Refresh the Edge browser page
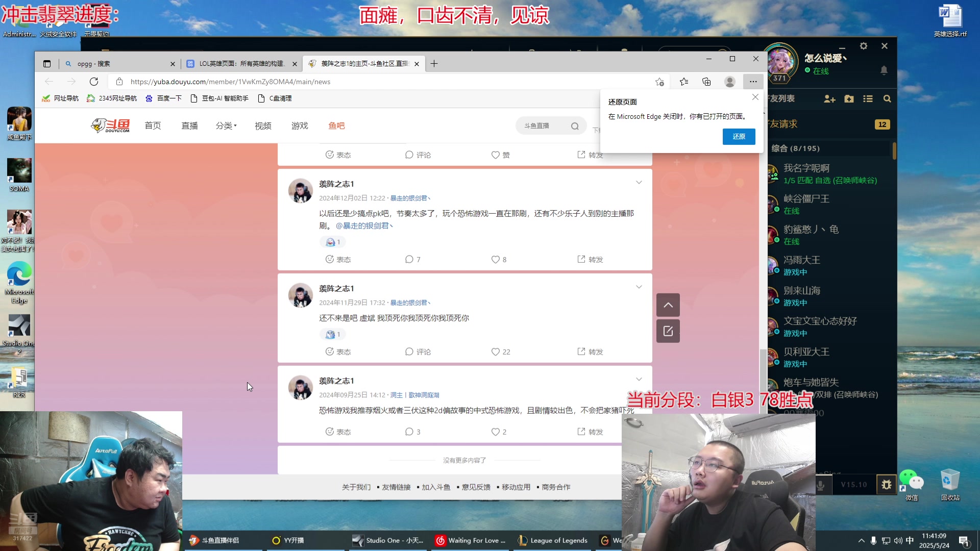The height and width of the screenshot is (551, 980). pyautogui.click(x=94, y=82)
